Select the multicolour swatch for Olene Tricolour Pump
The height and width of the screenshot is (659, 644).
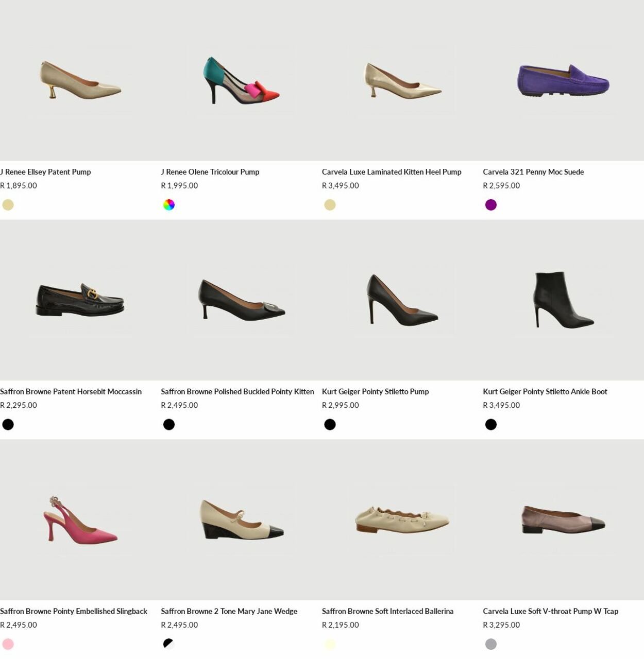(x=169, y=205)
